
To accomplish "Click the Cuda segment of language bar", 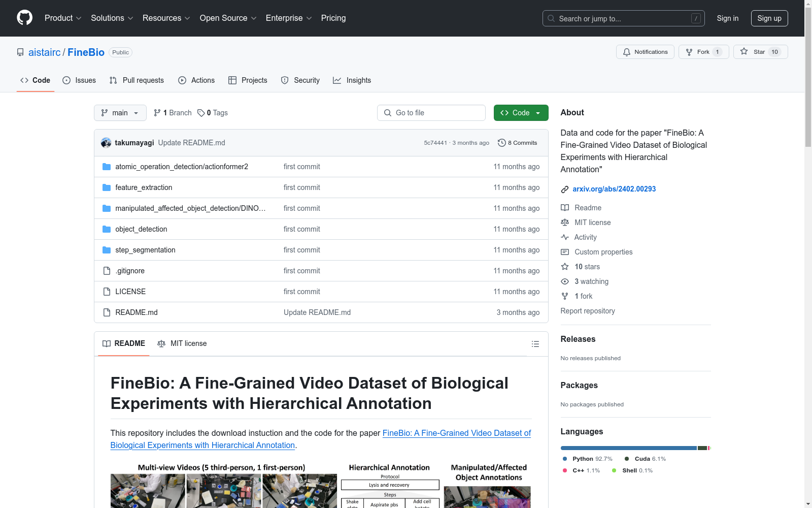I will (x=702, y=448).
